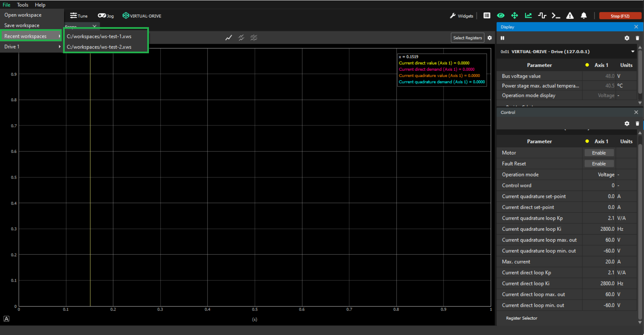Click the green chart scope icon
The width and height of the screenshot is (644, 335).
tap(528, 16)
